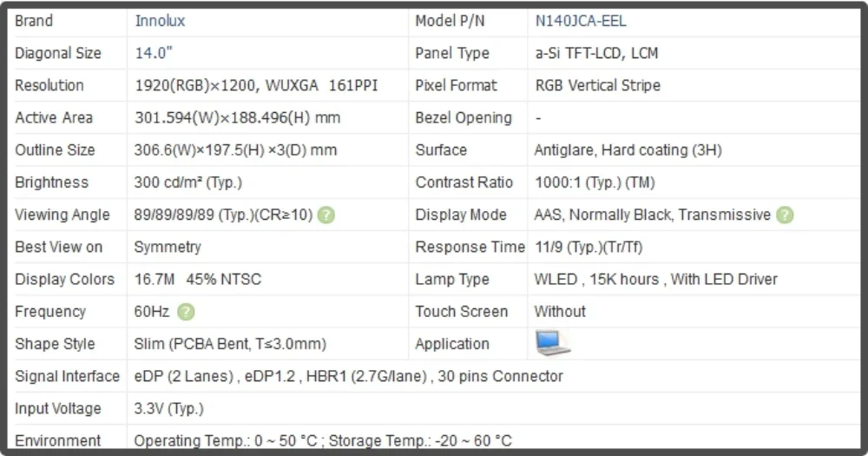Click the Model P/N label

[x=450, y=21]
